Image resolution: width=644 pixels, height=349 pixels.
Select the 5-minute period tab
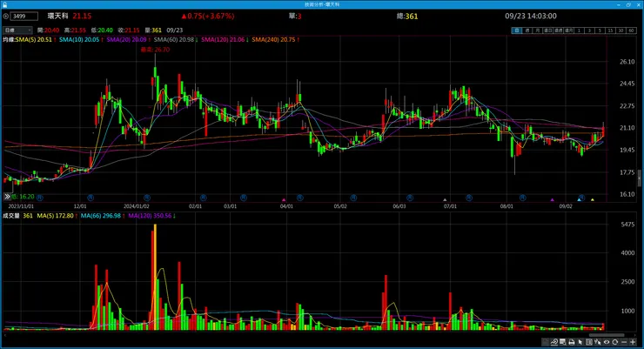click(x=600, y=30)
